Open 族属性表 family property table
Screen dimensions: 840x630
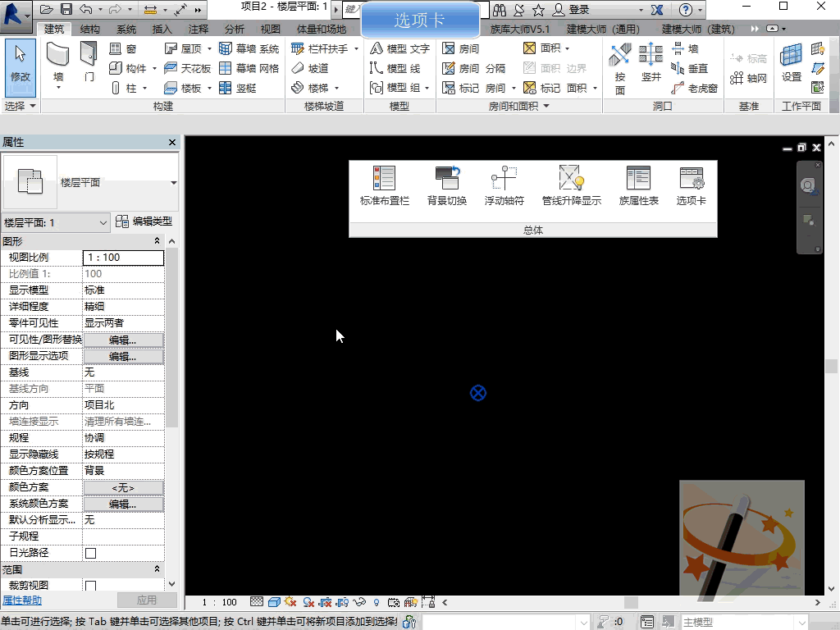tap(638, 185)
